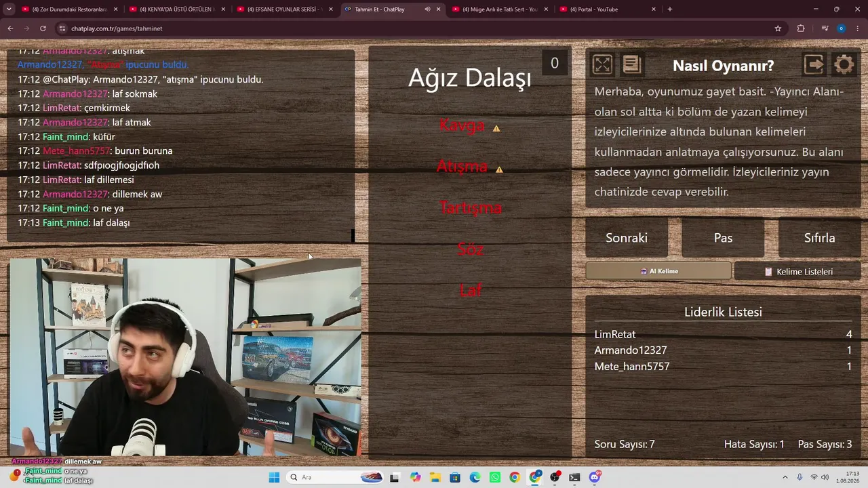
Task: Open the Windows Start menu
Action: pos(274,477)
